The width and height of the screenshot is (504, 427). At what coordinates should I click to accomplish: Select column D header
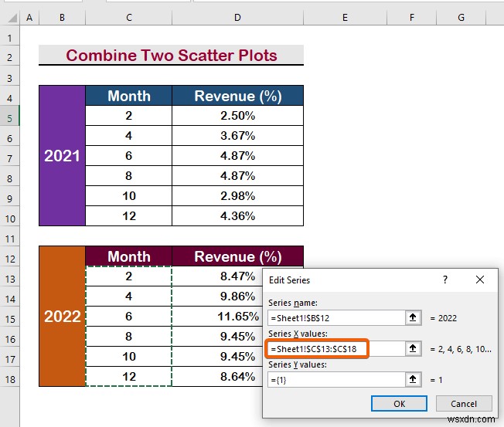pyautogui.click(x=237, y=18)
